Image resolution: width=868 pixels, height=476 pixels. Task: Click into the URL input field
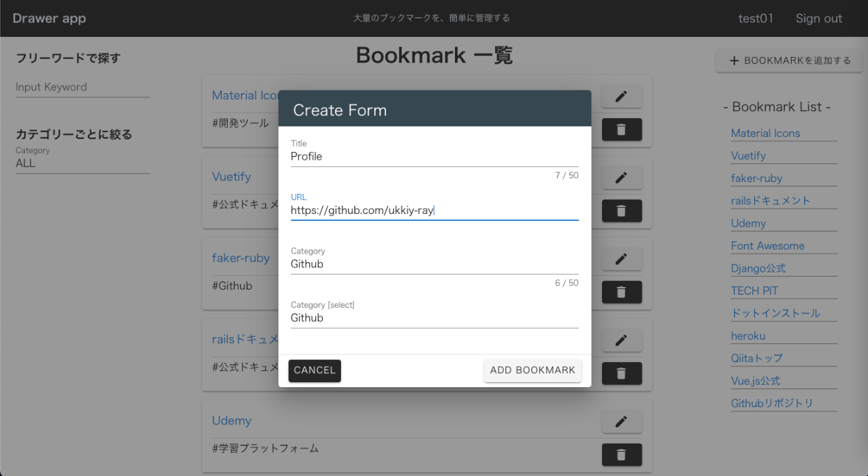pyautogui.click(x=434, y=210)
